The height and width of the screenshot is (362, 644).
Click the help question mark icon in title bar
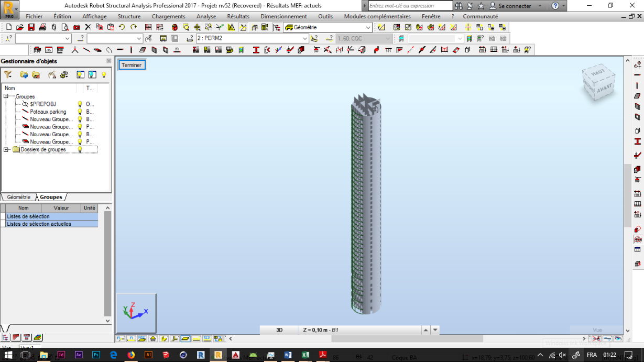[x=555, y=6]
